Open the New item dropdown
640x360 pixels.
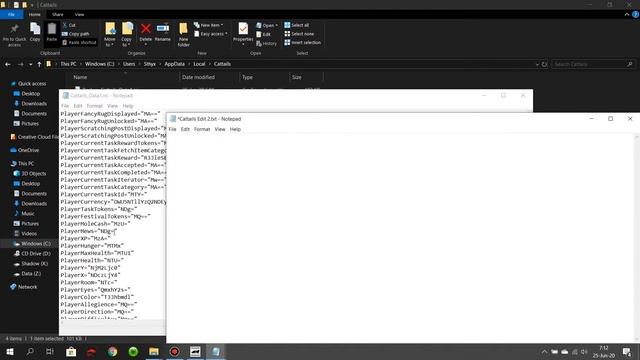(209, 25)
